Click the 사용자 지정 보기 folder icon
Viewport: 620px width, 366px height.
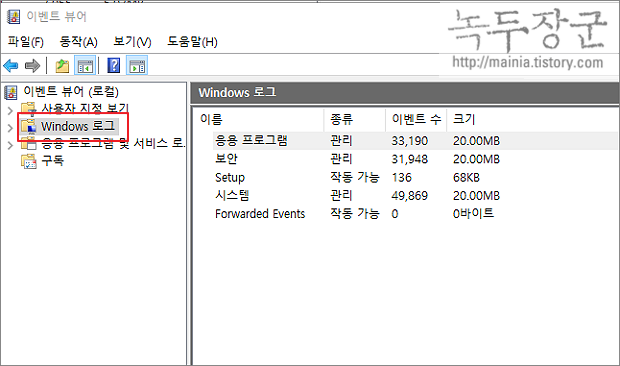tap(28, 109)
